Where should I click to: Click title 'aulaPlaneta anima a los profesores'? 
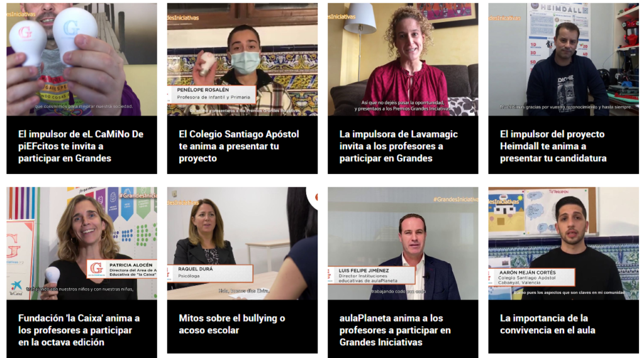coord(395,330)
